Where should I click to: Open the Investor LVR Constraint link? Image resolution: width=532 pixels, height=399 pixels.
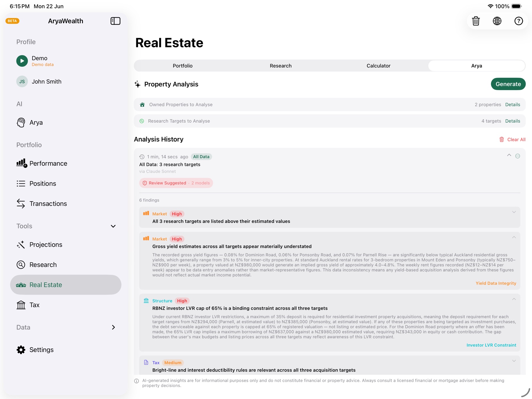[491, 345]
